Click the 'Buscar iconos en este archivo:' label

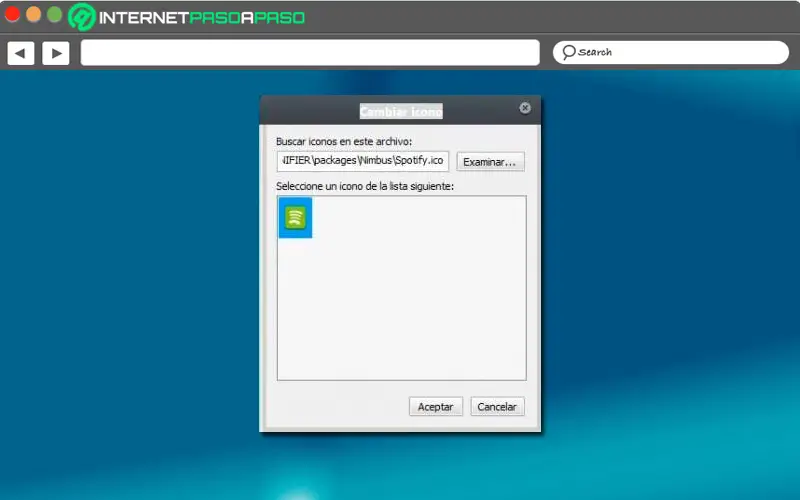[344, 141]
